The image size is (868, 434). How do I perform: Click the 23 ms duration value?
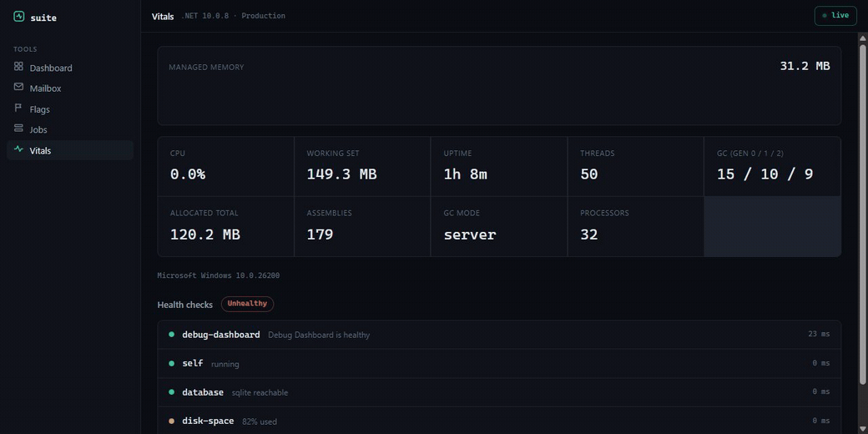819,334
